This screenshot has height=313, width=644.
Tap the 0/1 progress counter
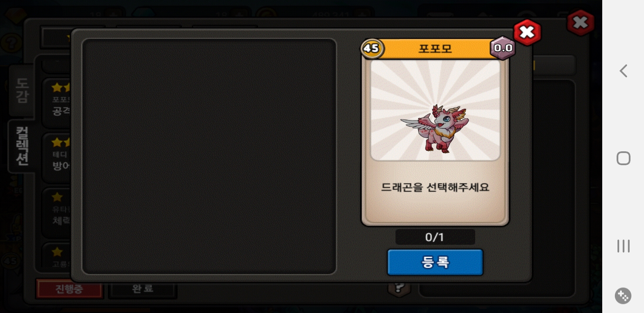(x=435, y=237)
